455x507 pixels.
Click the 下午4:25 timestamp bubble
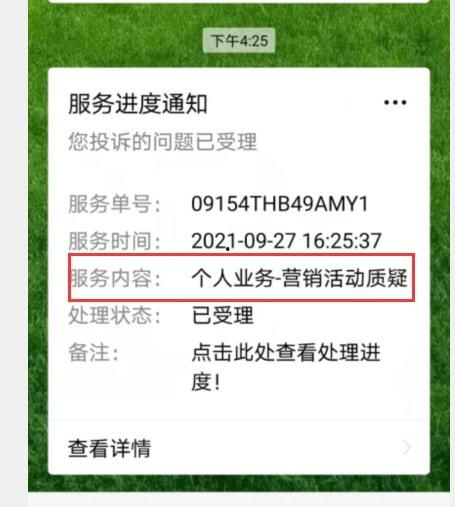point(239,41)
